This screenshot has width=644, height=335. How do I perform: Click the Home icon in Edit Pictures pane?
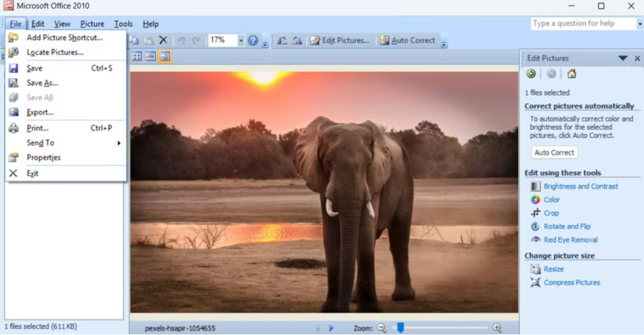click(x=572, y=74)
